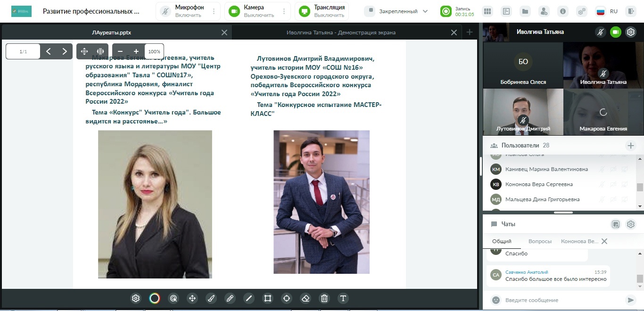
Task: Select user Мальцева Дина Григорьевна
Action: click(x=559, y=199)
